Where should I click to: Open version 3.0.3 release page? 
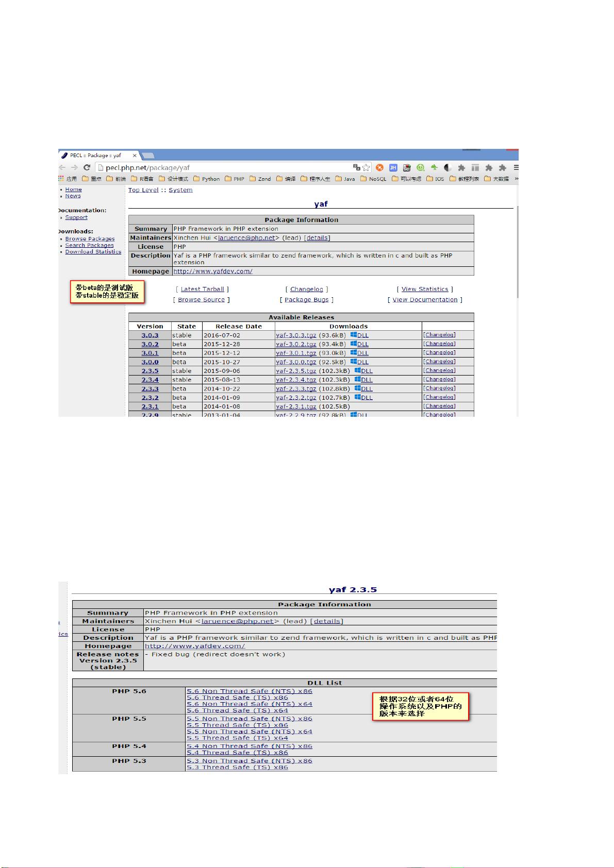click(150, 335)
